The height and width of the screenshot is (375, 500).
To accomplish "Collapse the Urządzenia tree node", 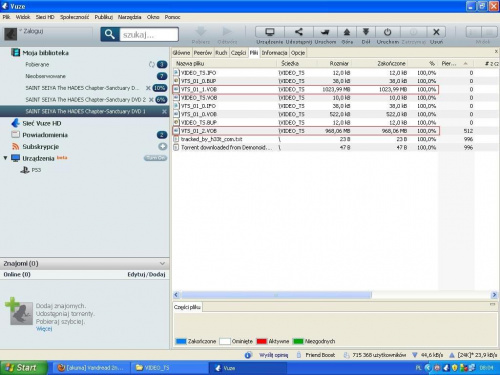I will [5, 158].
